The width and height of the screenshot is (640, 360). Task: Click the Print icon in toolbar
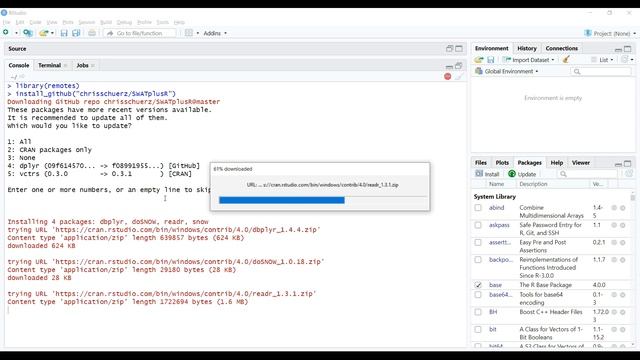click(x=92, y=33)
